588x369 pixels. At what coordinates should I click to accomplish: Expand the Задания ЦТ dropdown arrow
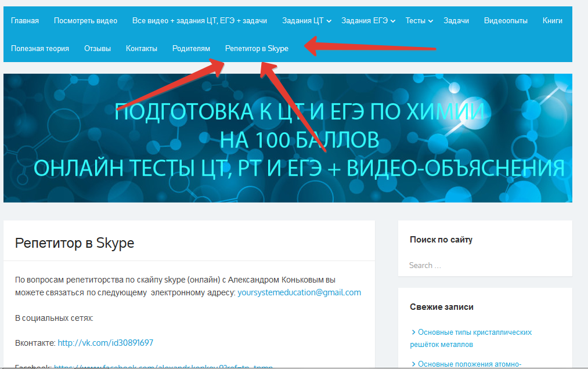[329, 21]
